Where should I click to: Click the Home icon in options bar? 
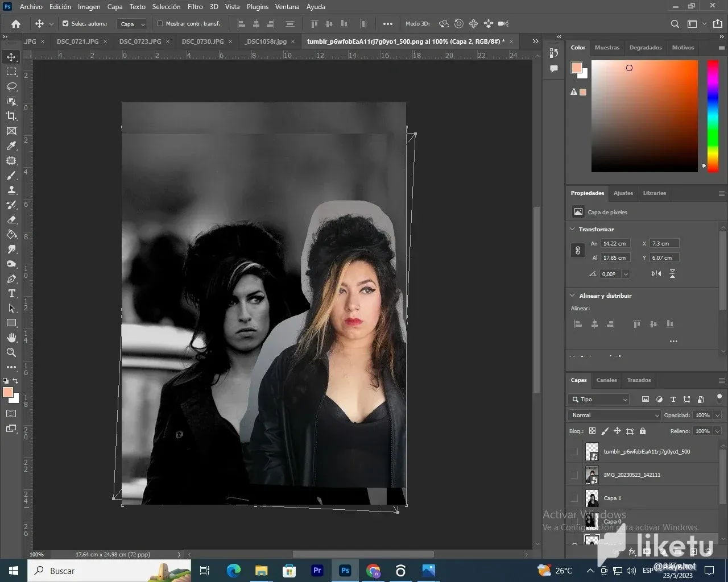16,24
